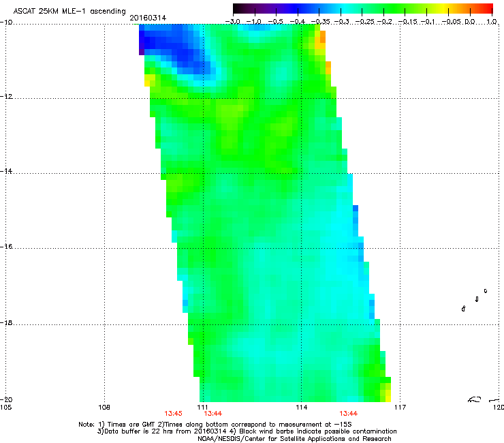504x443 pixels.
Task: Click the 'ASCAT 25KM MLE-1 ascending' title
Action: coord(69,11)
